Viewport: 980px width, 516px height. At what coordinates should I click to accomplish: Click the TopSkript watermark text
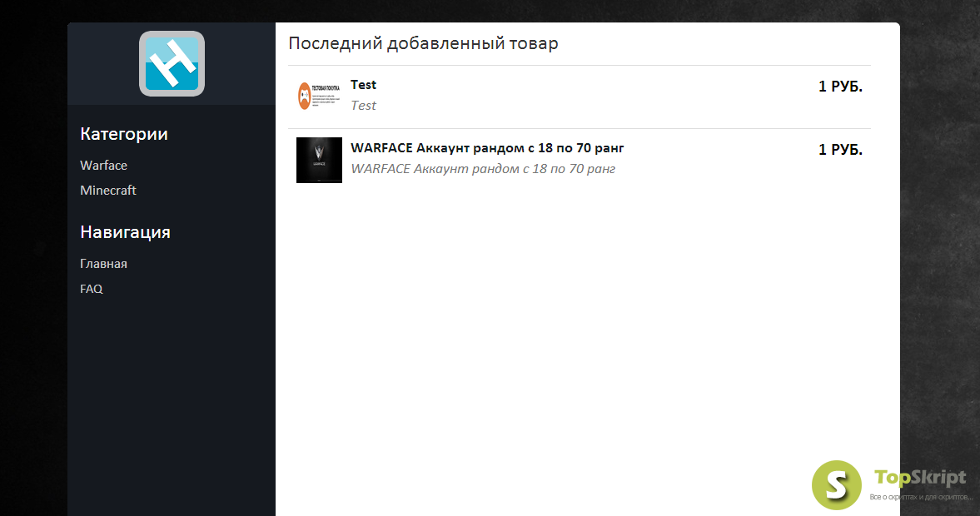(x=920, y=478)
